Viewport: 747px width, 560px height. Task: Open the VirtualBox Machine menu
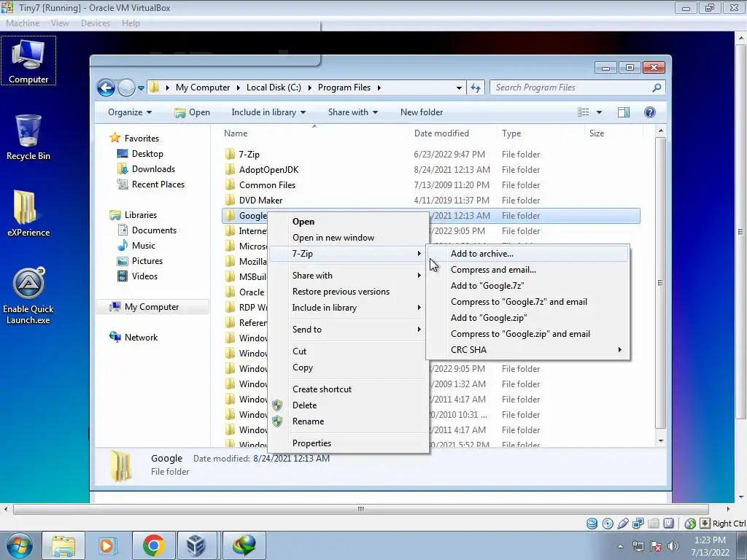[23, 23]
